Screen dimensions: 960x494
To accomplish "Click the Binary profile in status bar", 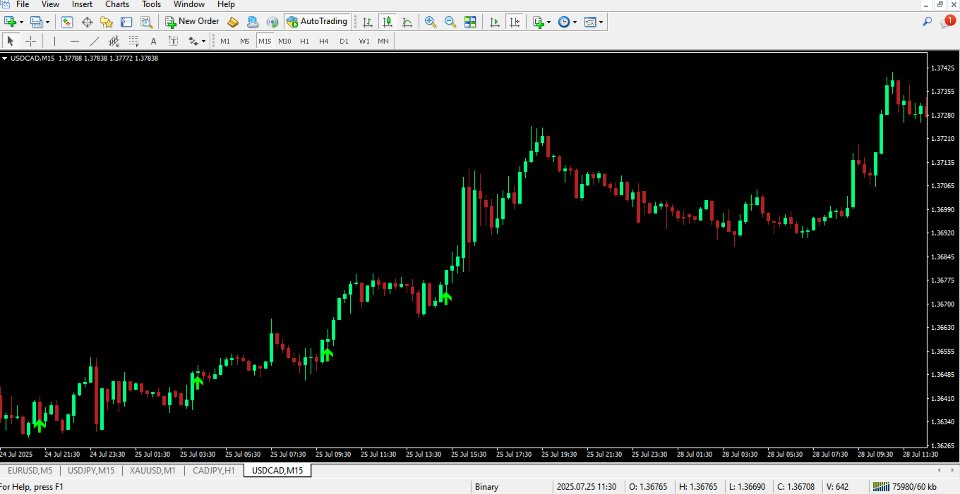I will tap(487, 487).
